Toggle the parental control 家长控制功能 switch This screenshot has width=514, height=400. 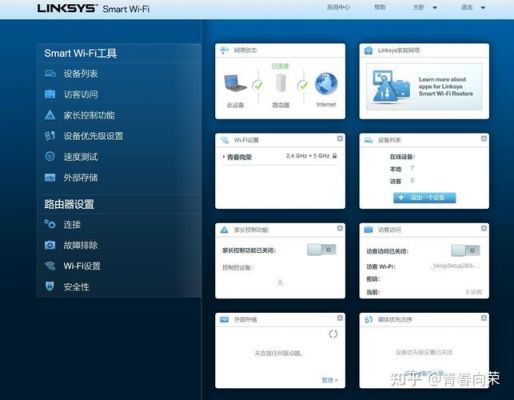[x=322, y=249]
